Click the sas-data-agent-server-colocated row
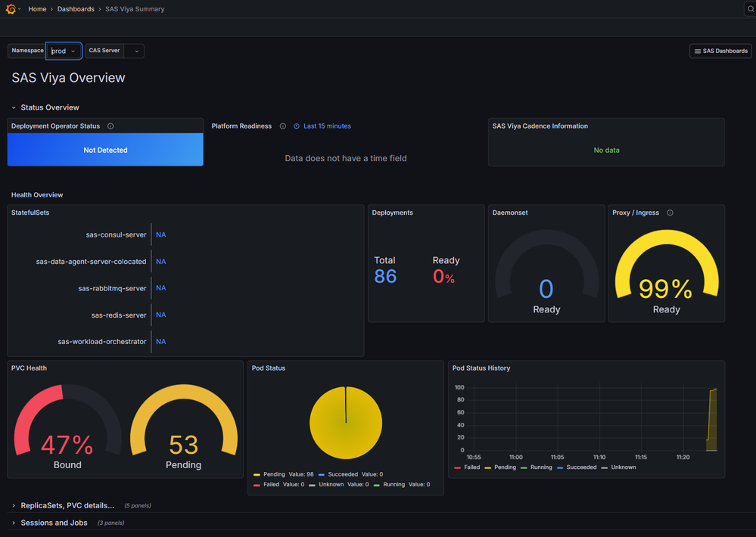This screenshot has width=756, height=537. (x=101, y=261)
